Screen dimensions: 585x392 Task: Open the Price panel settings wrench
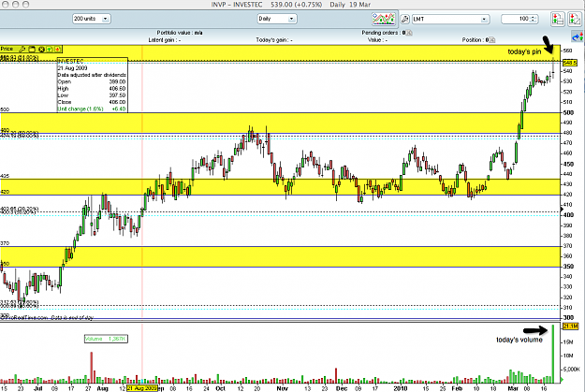click(22, 49)
